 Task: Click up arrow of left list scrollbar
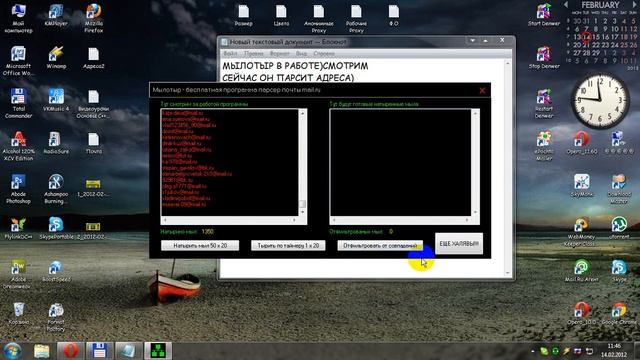(x=302, y=113)
